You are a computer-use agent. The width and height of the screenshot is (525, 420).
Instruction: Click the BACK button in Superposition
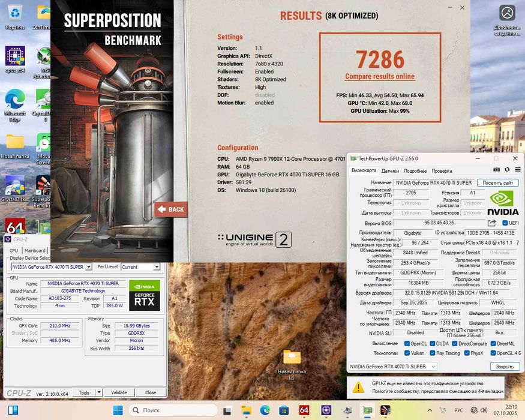pyautogui.click(x=171, y=209)
